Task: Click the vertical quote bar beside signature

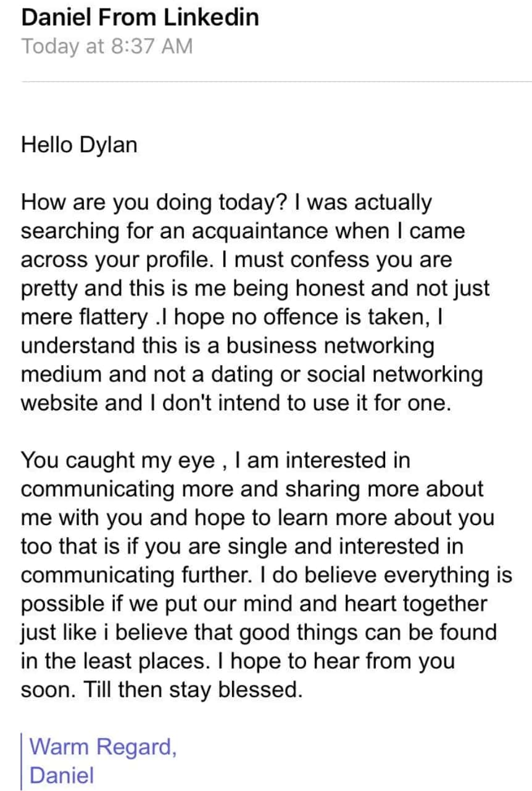Action: pos(23,761)
